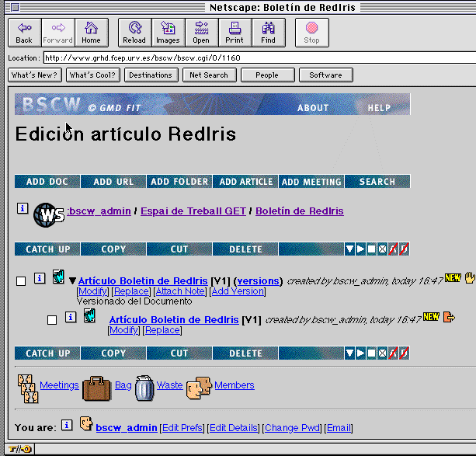Click the Find binoculars icon
Image resolution: width=476 pixels, height=456 pixels.
[x=268, y=32]
